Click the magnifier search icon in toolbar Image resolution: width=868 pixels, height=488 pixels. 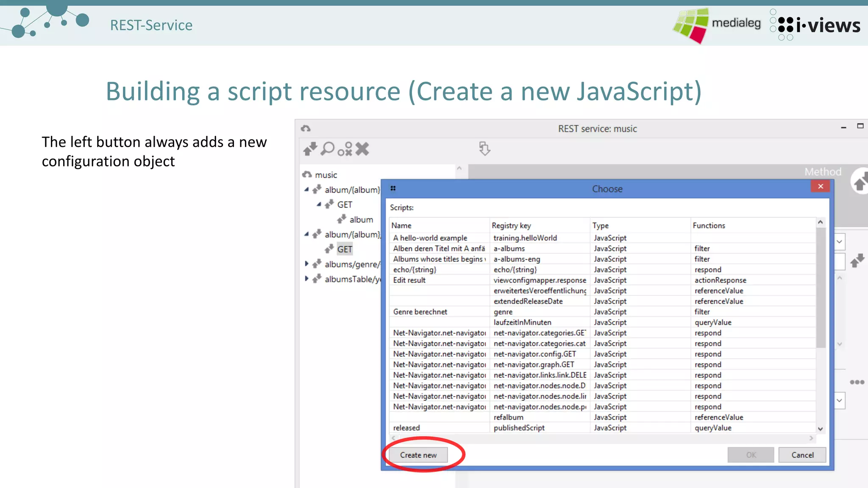tap(328, 149)
